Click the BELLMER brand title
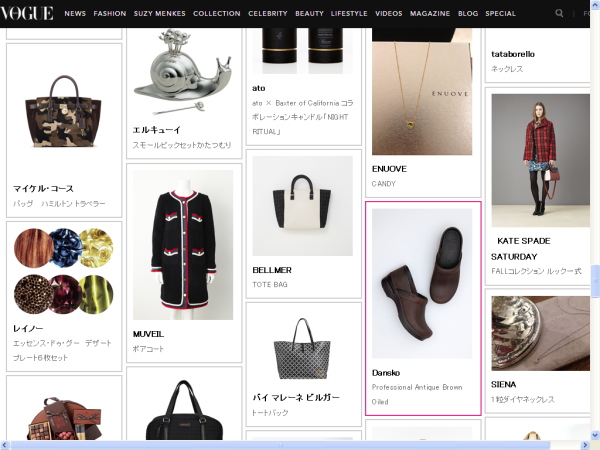Viewport: 600px width, 450px height. click(272, 270)
